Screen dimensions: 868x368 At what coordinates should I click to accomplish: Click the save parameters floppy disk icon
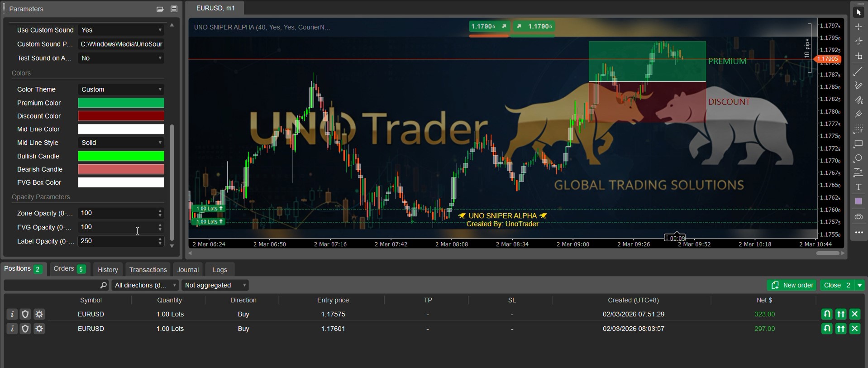coord(174,9)
